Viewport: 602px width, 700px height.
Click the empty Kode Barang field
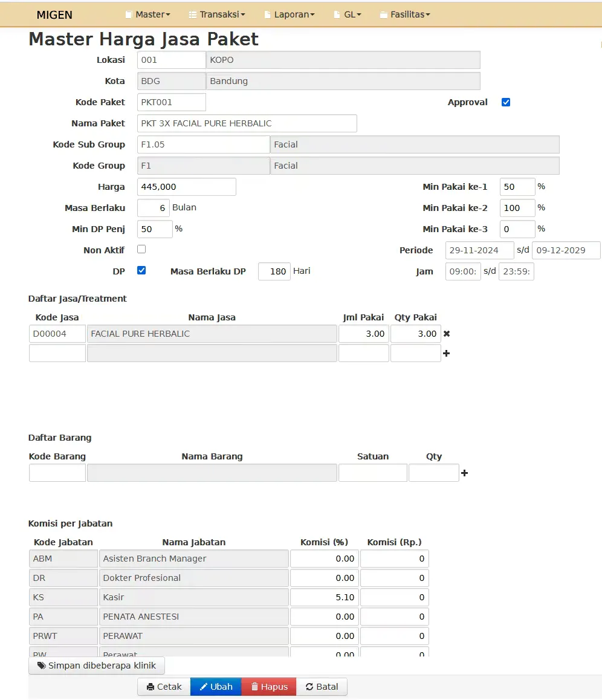[x=57, y=473]
